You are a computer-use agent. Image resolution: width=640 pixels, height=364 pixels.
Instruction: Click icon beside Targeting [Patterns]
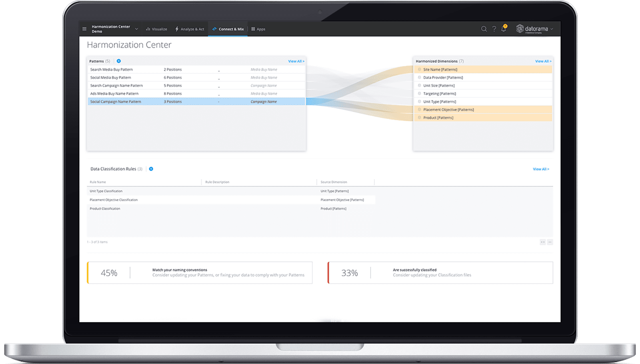click(419, 93)
